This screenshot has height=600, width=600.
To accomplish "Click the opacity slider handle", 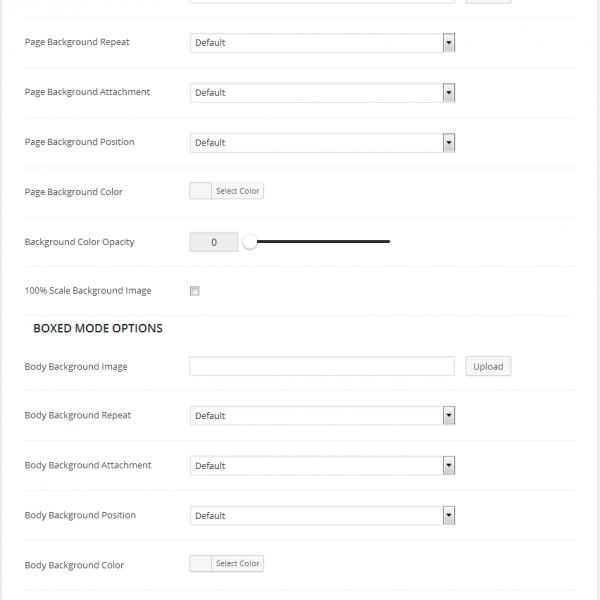I will [x=250, y=242].
